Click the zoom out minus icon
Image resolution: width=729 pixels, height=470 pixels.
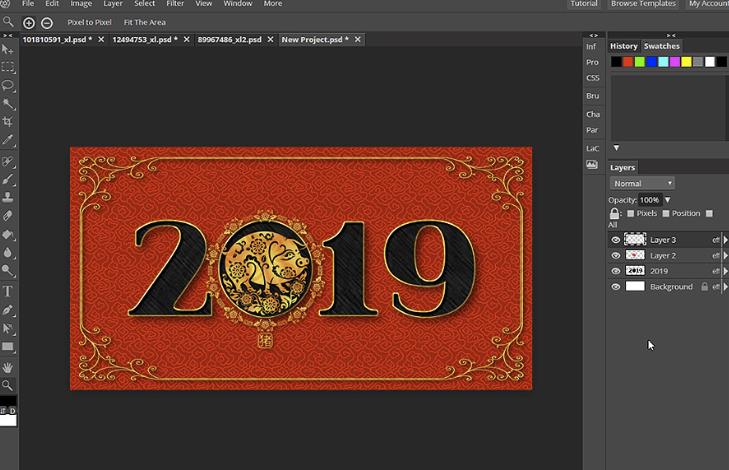pos(47,23)
